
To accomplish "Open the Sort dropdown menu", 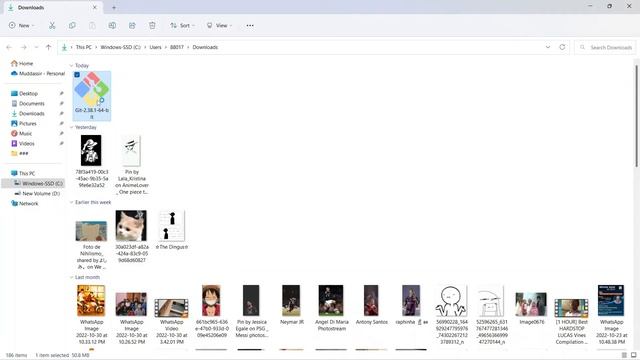I will tap(182, 25).
